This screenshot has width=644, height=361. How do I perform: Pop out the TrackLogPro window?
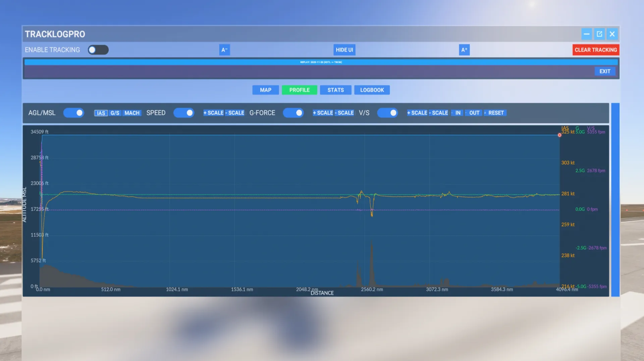point(599,34)
